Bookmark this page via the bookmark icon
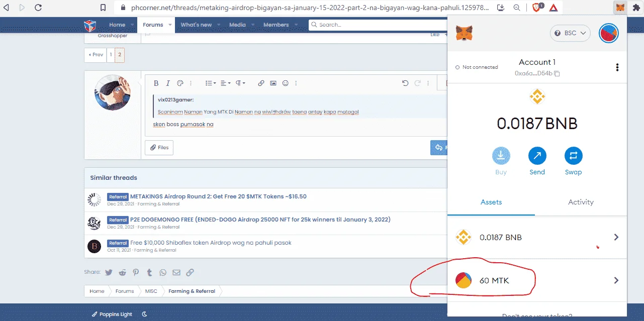This screenshot has height=321, width=644. (103, 8)
